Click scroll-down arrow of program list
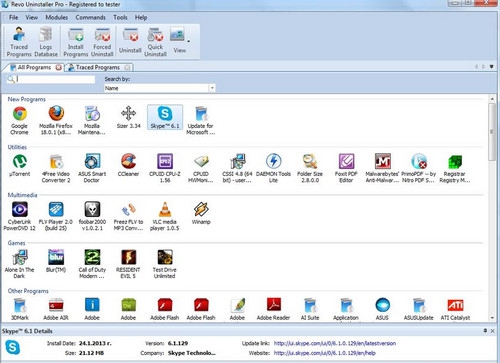 (x=492, y=318)
